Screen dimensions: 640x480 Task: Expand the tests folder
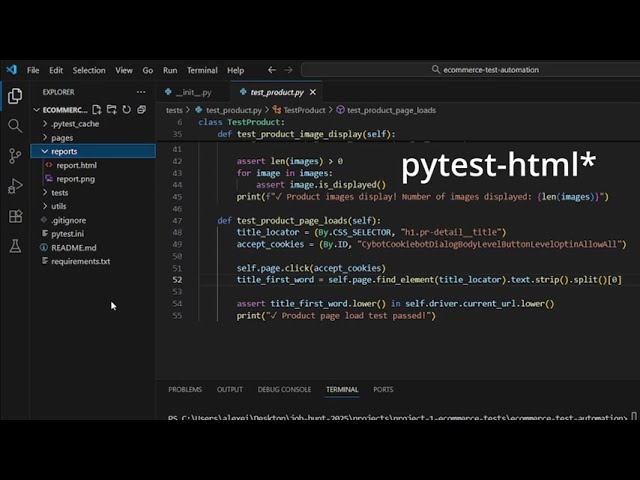pos(44,192)
